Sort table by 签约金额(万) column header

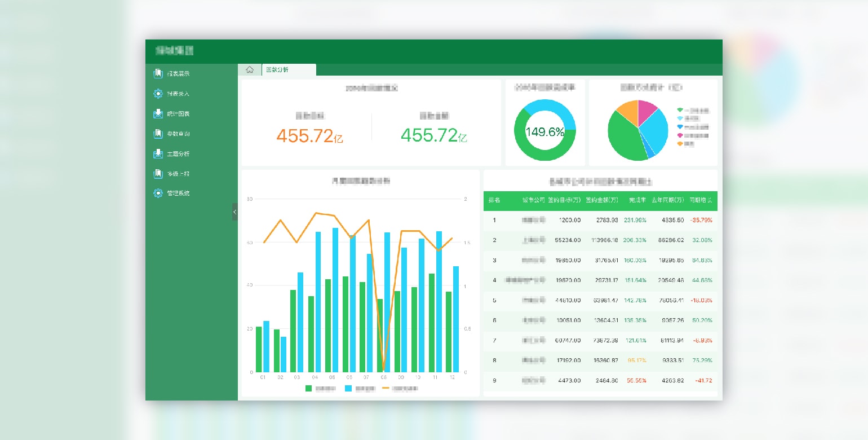click(x=601, y=200)
